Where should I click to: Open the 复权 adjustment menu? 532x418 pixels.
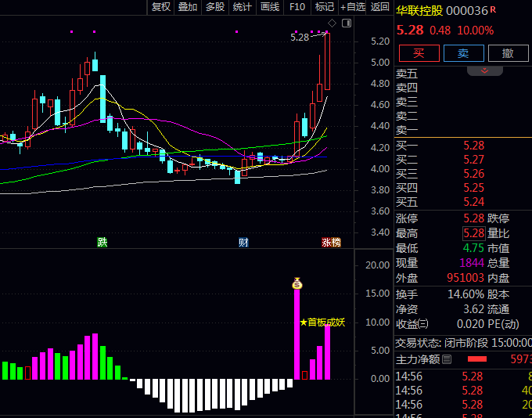click(161, 7)
